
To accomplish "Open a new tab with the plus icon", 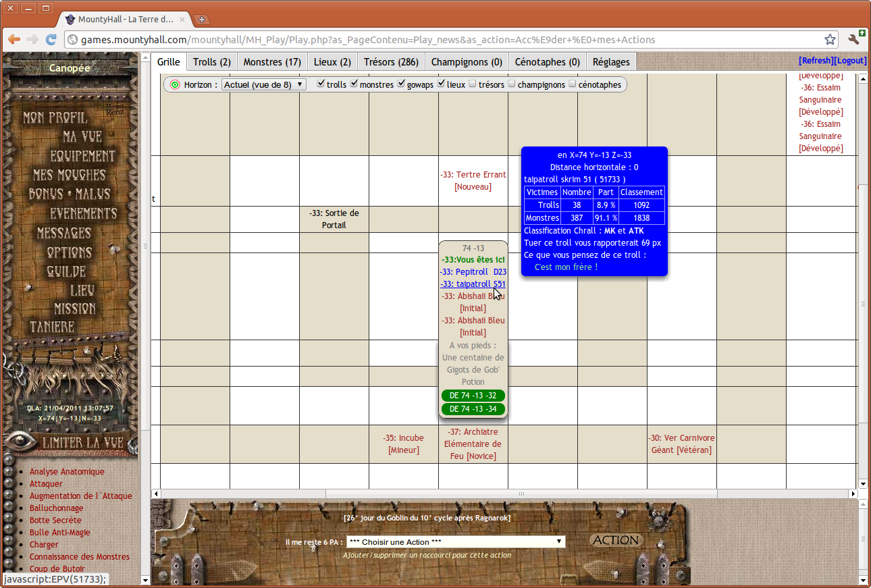I will 201,20.
